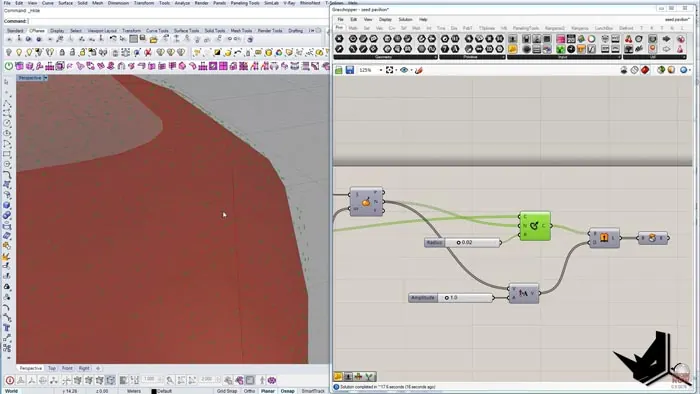The height and width of the screenshot is (394, 700).
Task: Open Grasshopper's Display menu
Action: pos(385,20)
